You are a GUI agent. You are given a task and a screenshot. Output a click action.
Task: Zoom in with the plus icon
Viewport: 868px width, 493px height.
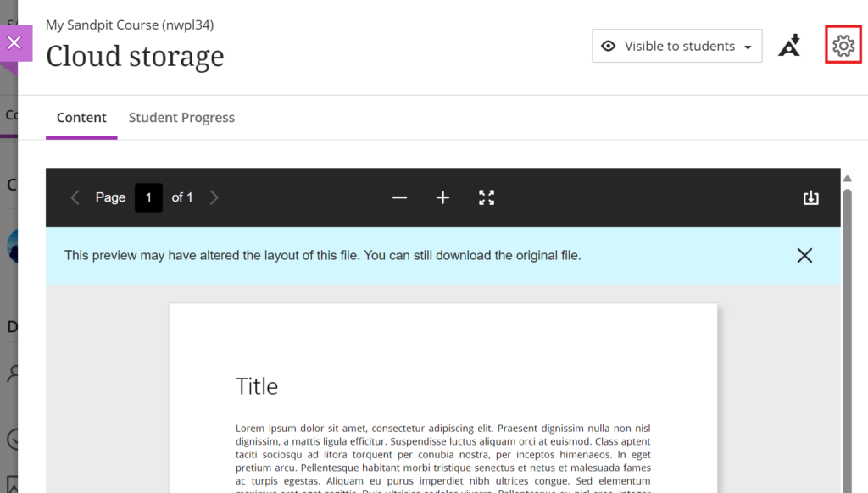[442, 197]
